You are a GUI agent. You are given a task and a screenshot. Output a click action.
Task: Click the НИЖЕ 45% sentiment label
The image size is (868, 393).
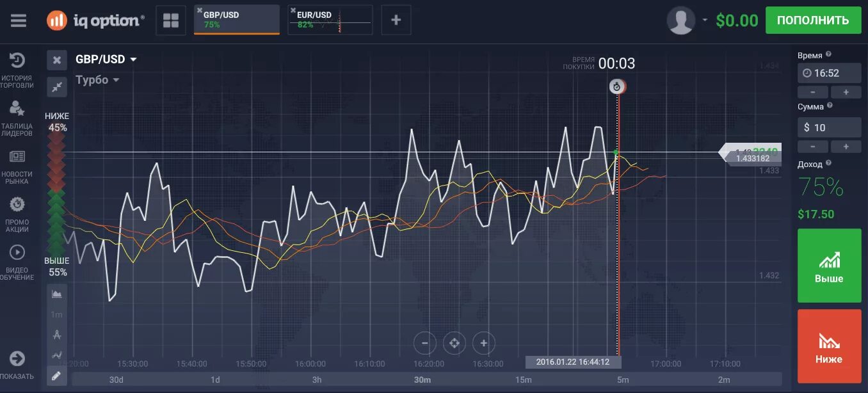57,122
